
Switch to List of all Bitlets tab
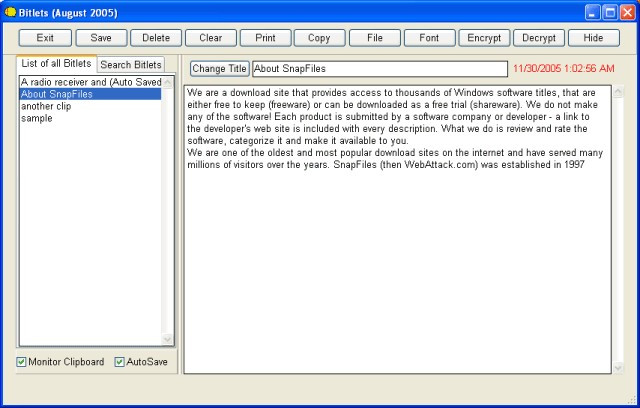coord(56,64)
